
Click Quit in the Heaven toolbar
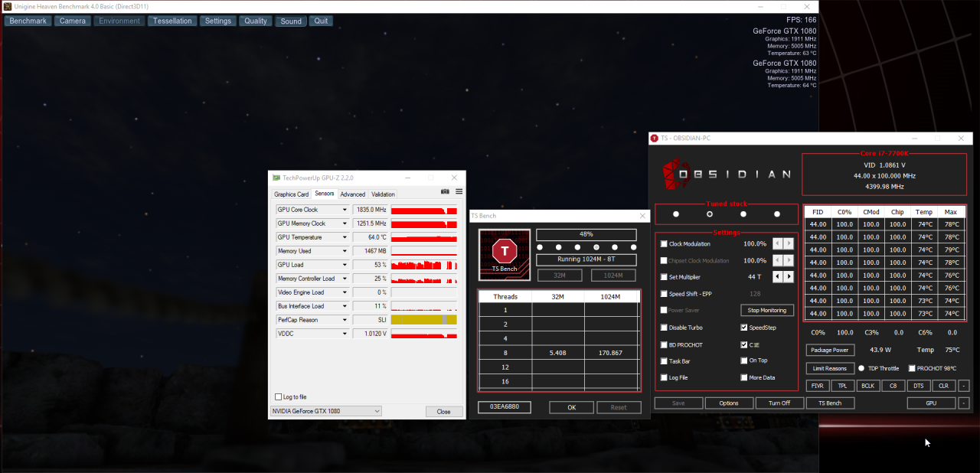(x=321, y=21)
